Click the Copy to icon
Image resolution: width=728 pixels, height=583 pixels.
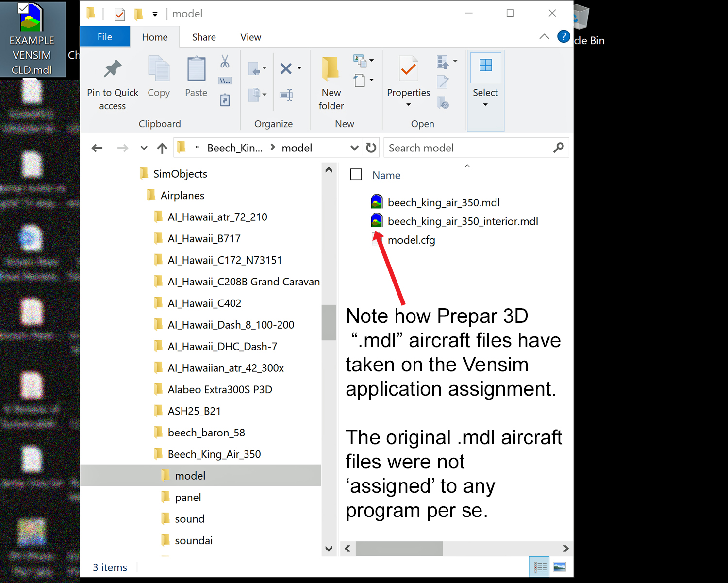(254, 94)
